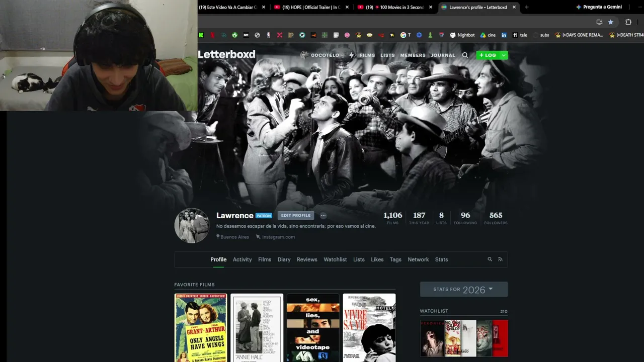The height and width of the screenshot is (362, 644).
Task: Select the Profile tab
Action: (218, 259)
